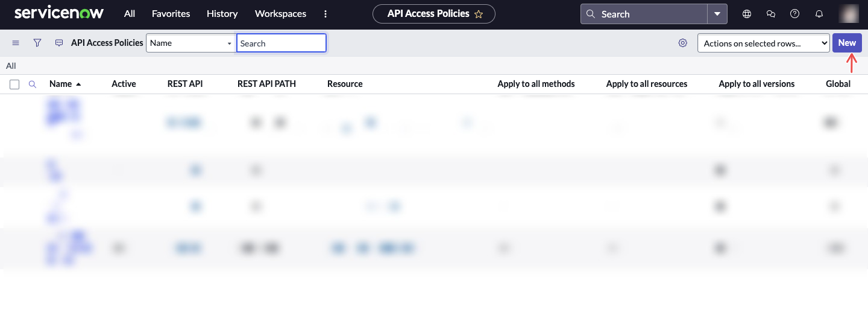Open the list controls hamburger menu
This screenshot has height=335, width=868.
click(x=16, y=43)
